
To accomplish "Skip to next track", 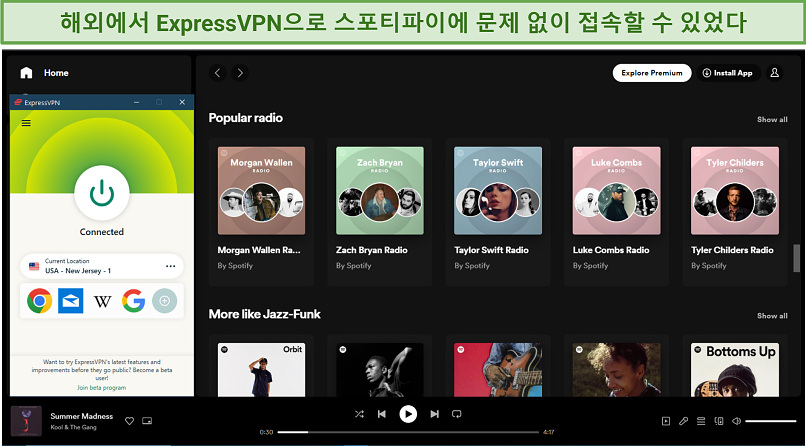I will pyautogui.click(x=434, y=414).
